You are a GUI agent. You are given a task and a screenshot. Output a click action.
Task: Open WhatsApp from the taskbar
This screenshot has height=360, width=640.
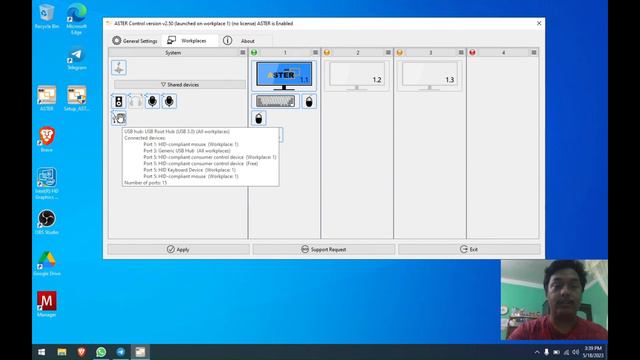101,352
